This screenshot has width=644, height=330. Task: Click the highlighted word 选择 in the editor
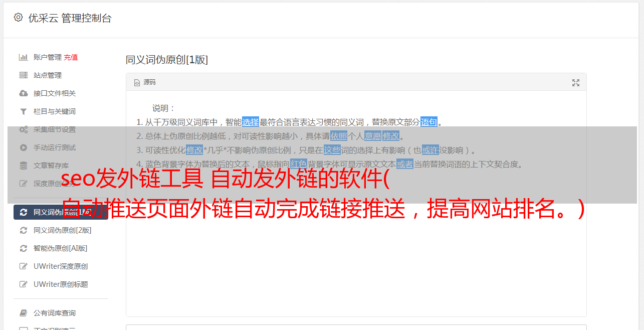251,122
